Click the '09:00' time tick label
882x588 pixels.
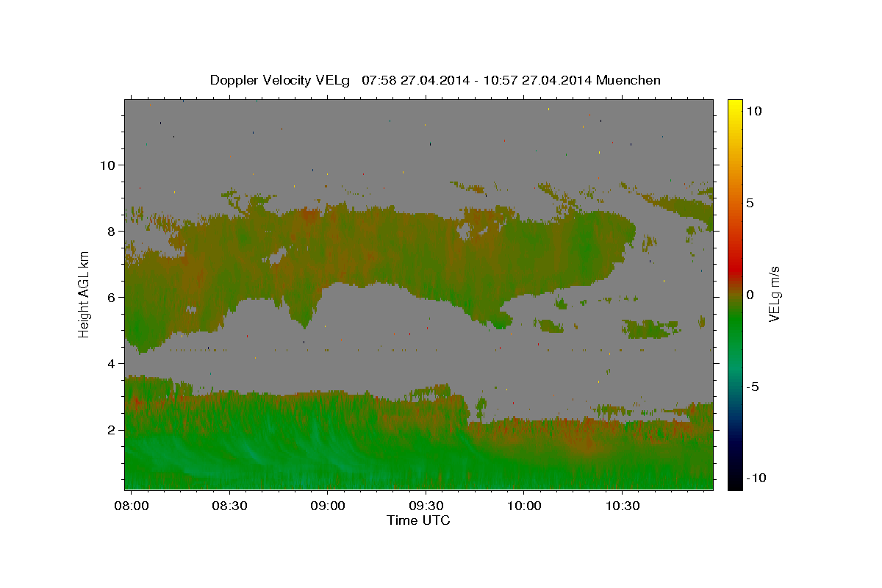[x=327, y=506]
